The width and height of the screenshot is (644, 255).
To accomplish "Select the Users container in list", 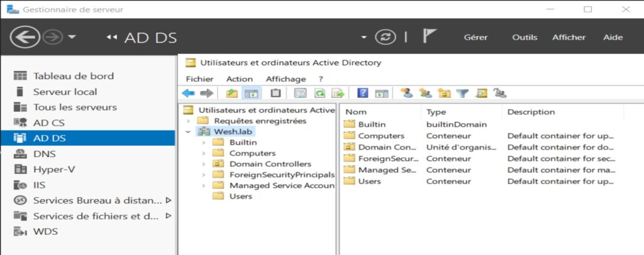I will point(369,182).
